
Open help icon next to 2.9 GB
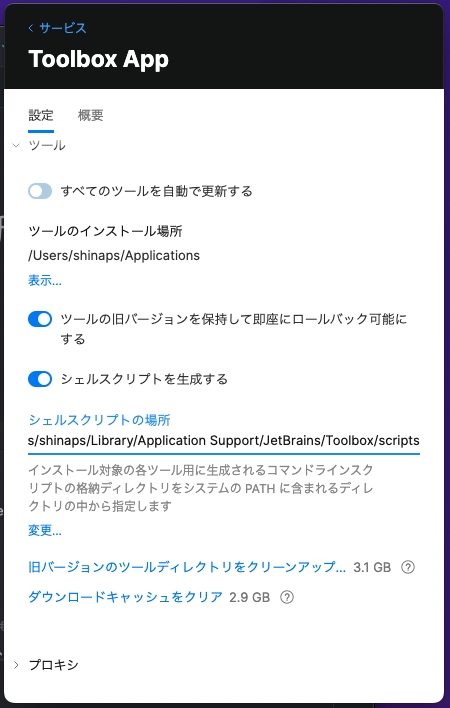[287, 597]
